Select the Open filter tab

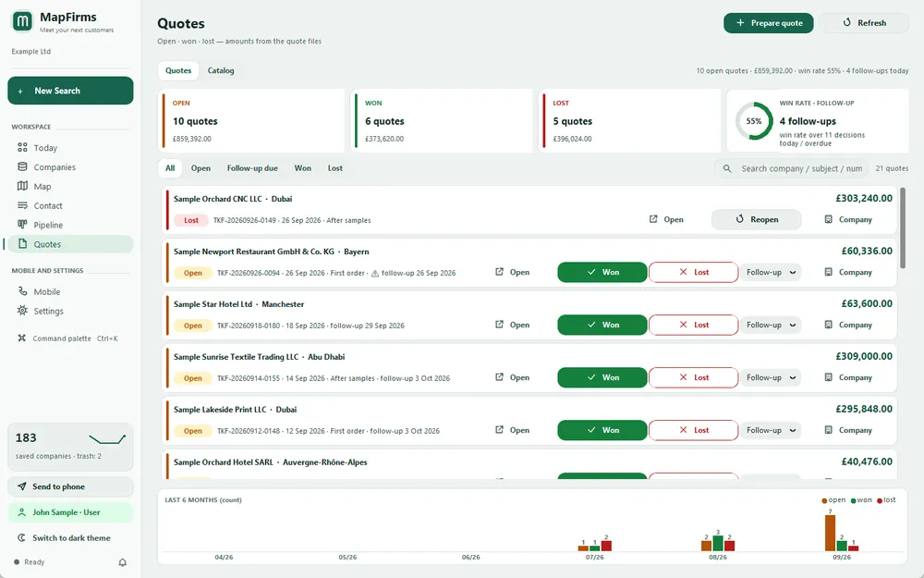[201, 168]
